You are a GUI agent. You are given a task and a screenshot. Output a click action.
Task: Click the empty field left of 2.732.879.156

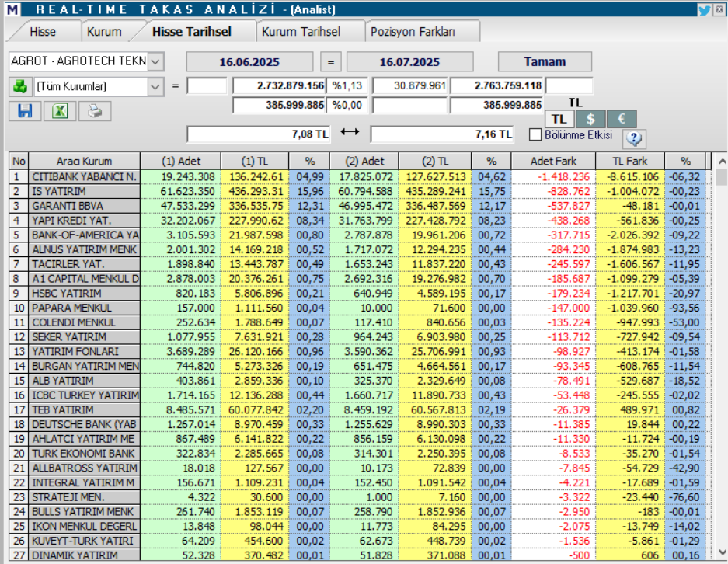(207, 86)
